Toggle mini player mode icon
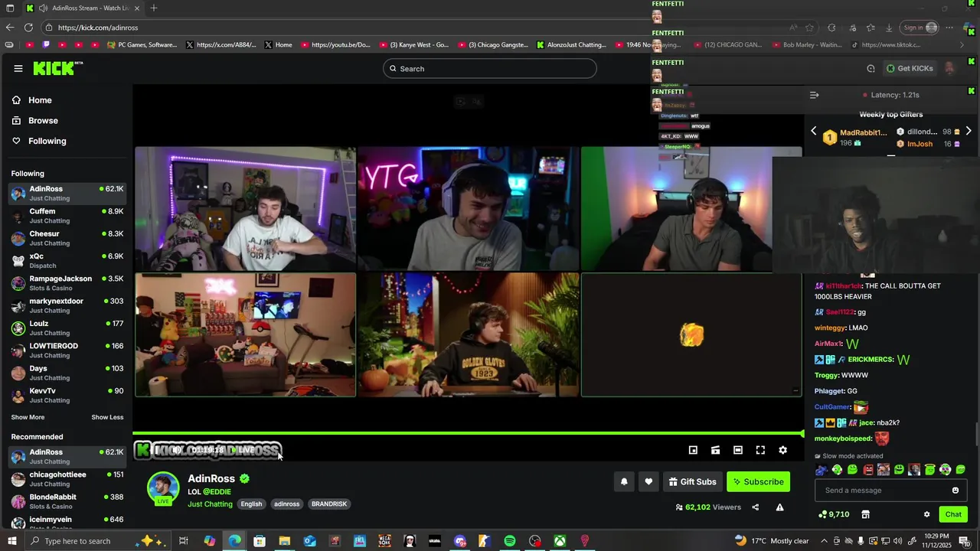980x551 pixels. click(x=693, y=450)
